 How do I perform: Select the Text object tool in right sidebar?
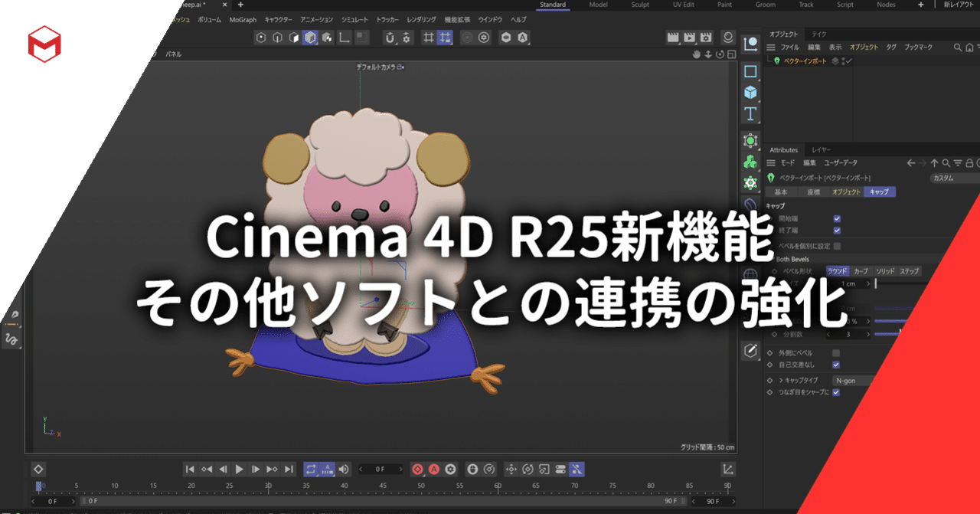coord(750,115)
